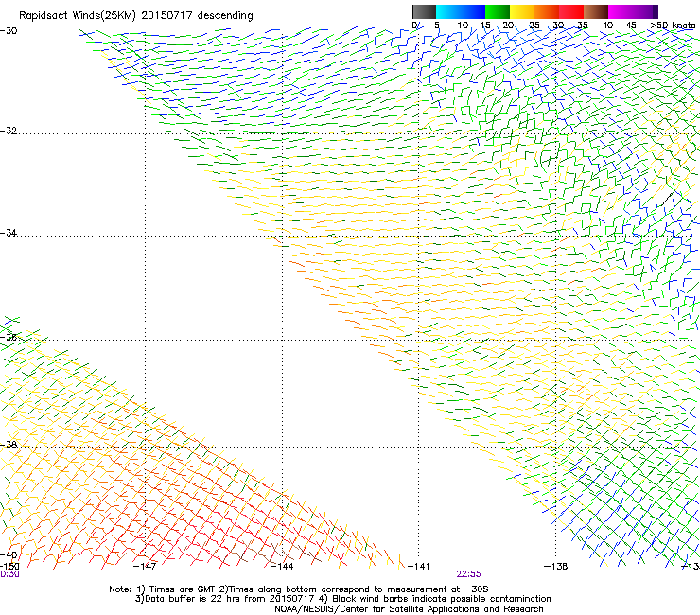This screenshot has width=700, height=615.
Task: Click the -138 longitude axis label
Action: (x=556, y=567)
